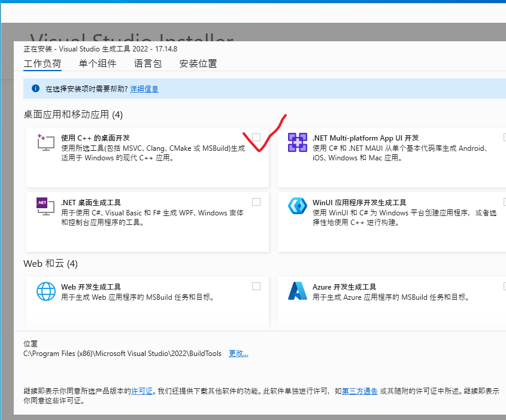Check the Web 开发生成工具 checkbox
This screenshot has width=506, height=420.
pyautogui.click(x=256, y=286)
